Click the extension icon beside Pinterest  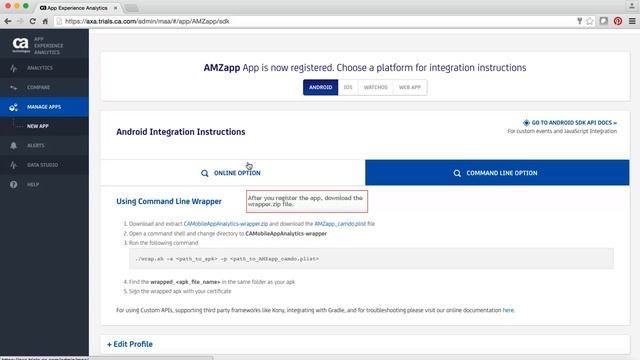(x=604, y=21)
